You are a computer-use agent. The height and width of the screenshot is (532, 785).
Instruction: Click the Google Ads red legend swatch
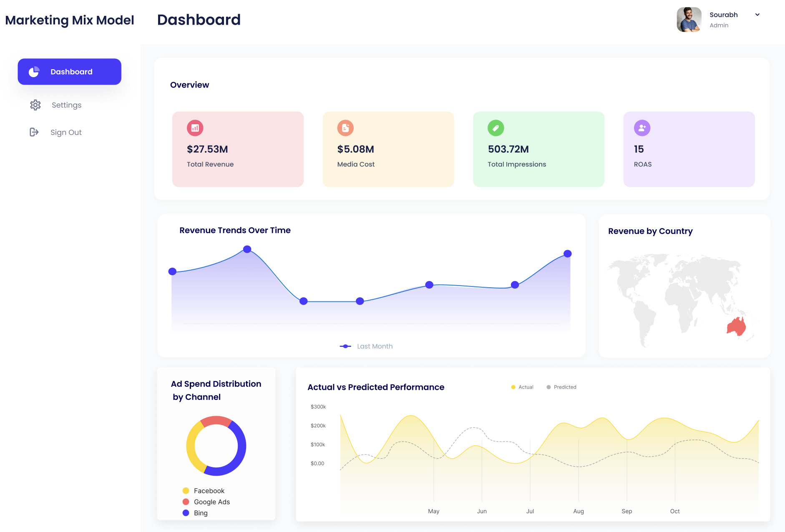click(x=186, y=502)
